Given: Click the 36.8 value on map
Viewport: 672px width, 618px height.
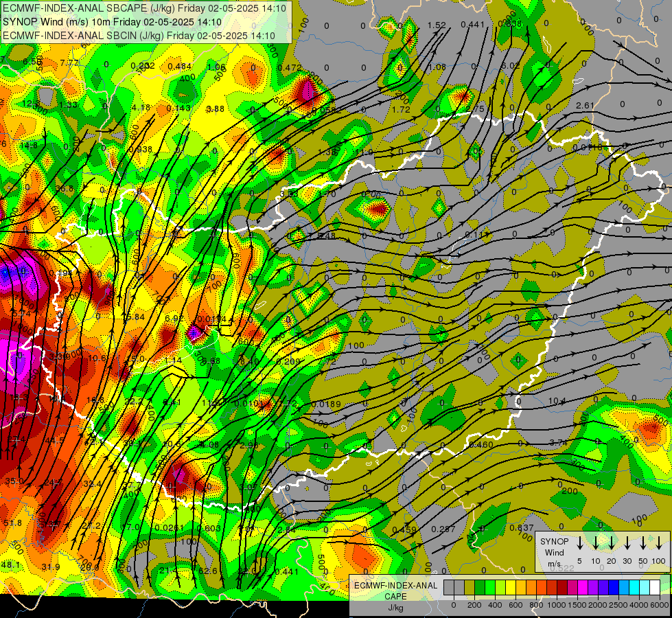Looking at the screenshot, I should click(x=65, y=189).
